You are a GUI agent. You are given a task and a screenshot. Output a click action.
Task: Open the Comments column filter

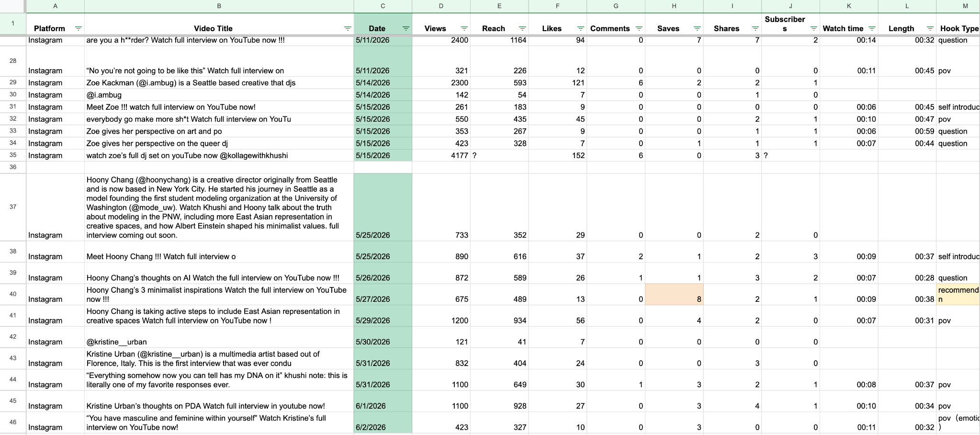coord(639,29)
